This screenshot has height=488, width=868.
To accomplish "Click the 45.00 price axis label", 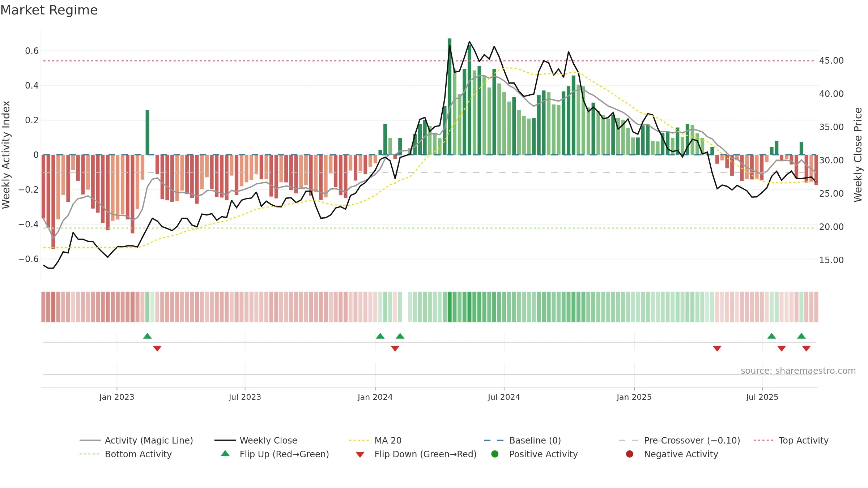I will (831, 61).
